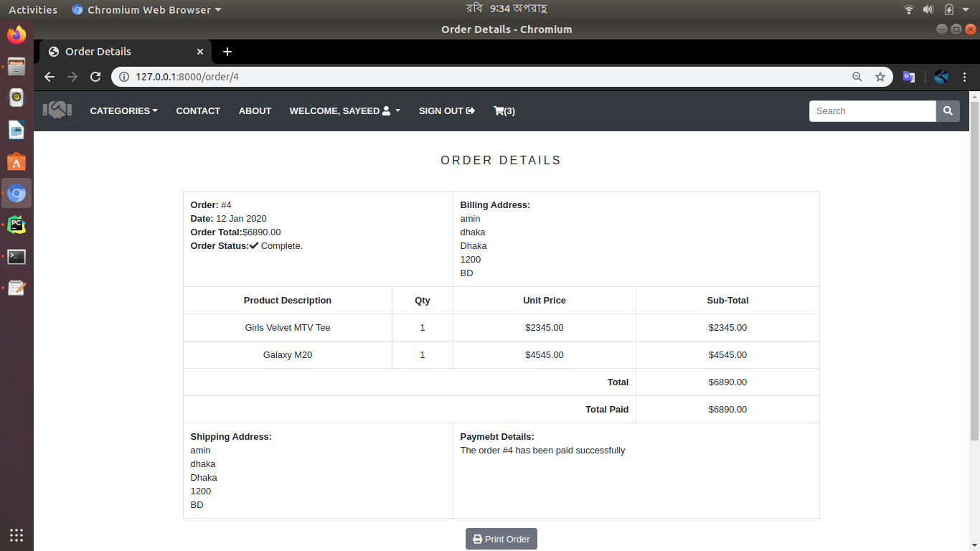Image resolution: width=980 pixels, height=551 pixels.
Task: Click Sign Out in the navbar
Action: 447,110
